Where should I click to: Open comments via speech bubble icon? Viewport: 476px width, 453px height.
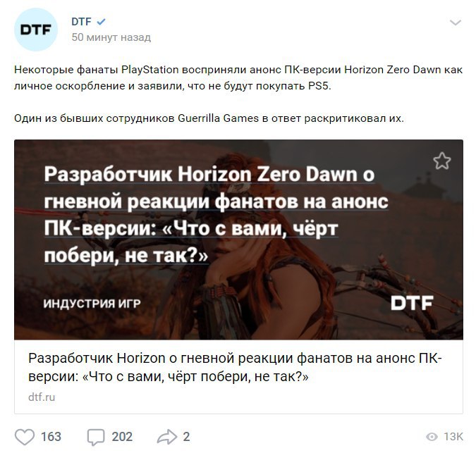pyautogui.click(x=96, y=438)
